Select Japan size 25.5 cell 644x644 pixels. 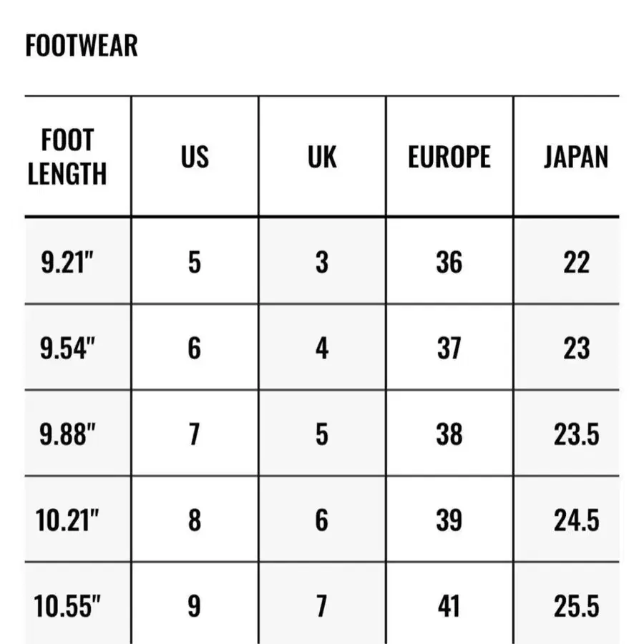576,606
